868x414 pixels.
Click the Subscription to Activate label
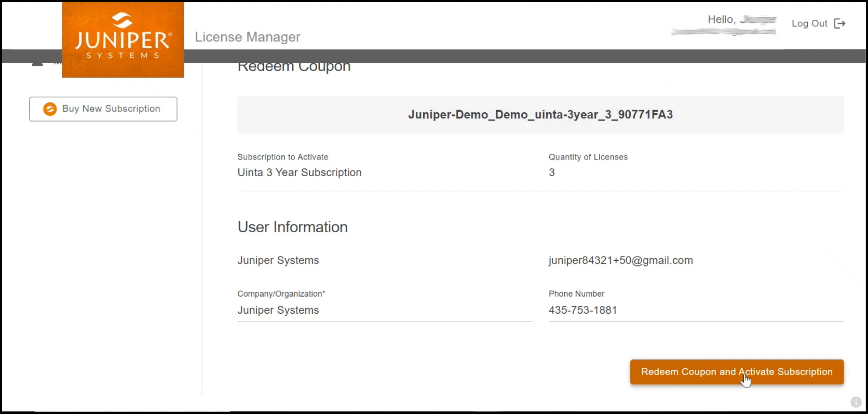click(283, 157)
